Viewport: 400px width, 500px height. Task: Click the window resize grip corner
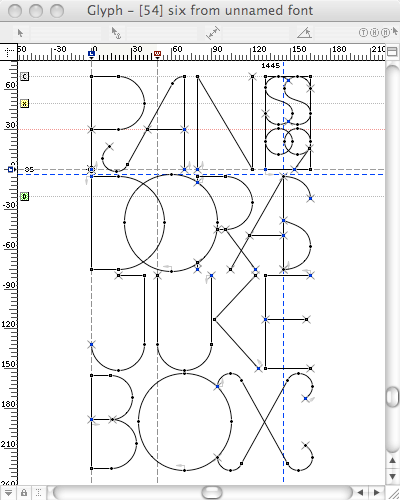(x=393, y=493)
